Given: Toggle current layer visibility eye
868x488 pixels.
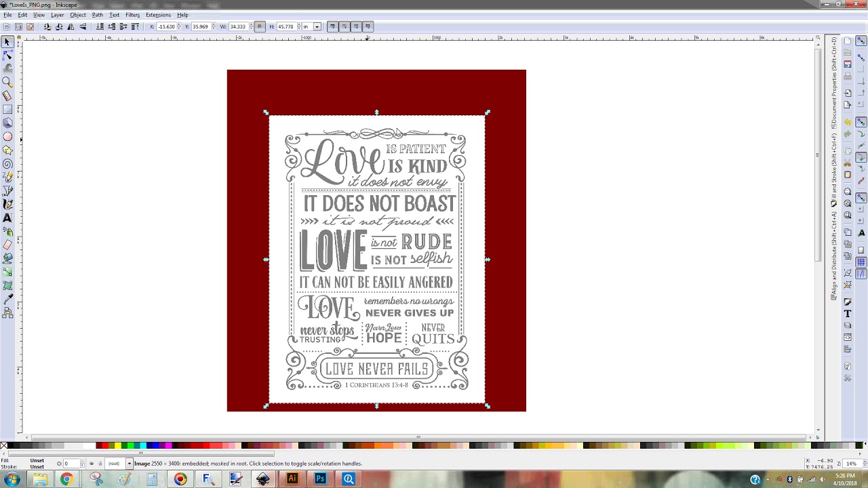Looking at the screenshot, I should [x=91, y=464].
